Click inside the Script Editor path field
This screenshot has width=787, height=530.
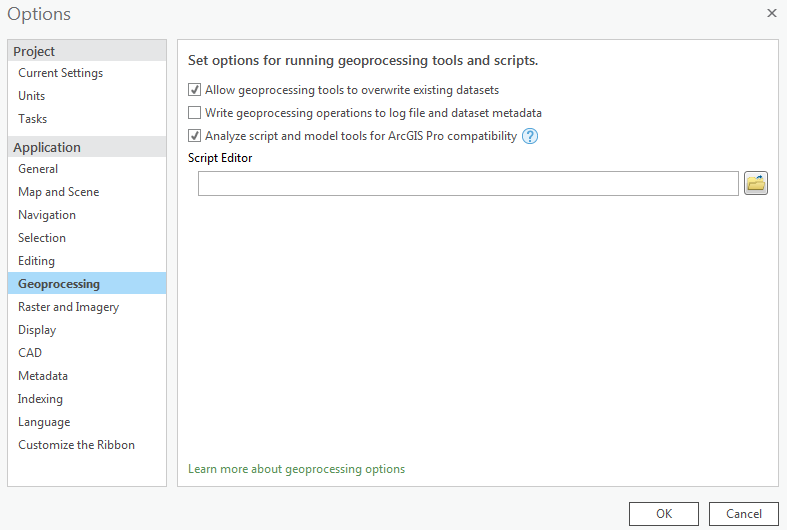pyautogui.click(x=468, y=184)
